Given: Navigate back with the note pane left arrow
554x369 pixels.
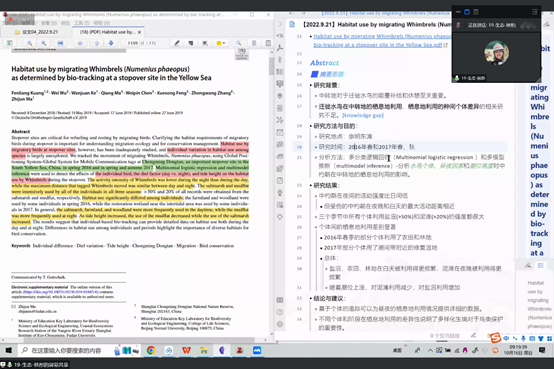Looking at the screenshot, I should 291,13.
